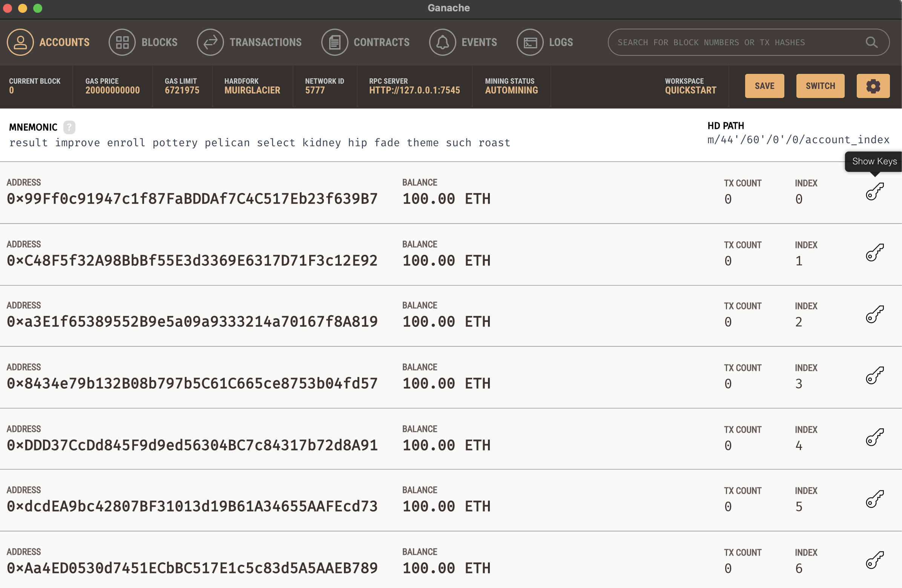The image size is (902, 588).
Task: Click the Contracts document icon
Action: tap(334, 42)
